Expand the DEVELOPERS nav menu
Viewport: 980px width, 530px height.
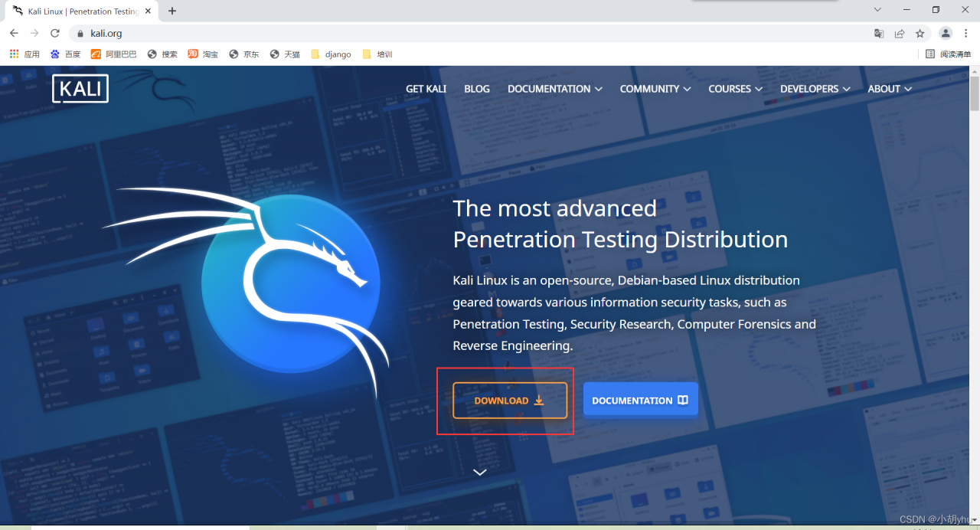coord(815,89)
